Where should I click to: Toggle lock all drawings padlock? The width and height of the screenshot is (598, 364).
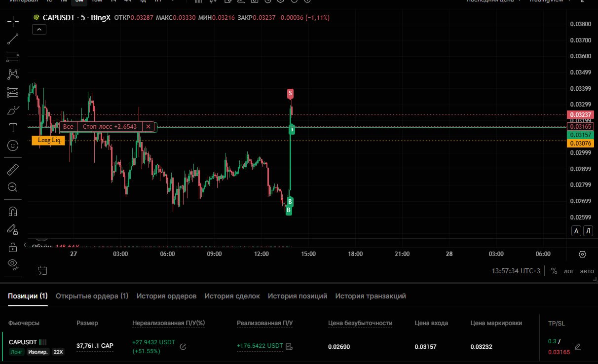(x=13, y=247)
